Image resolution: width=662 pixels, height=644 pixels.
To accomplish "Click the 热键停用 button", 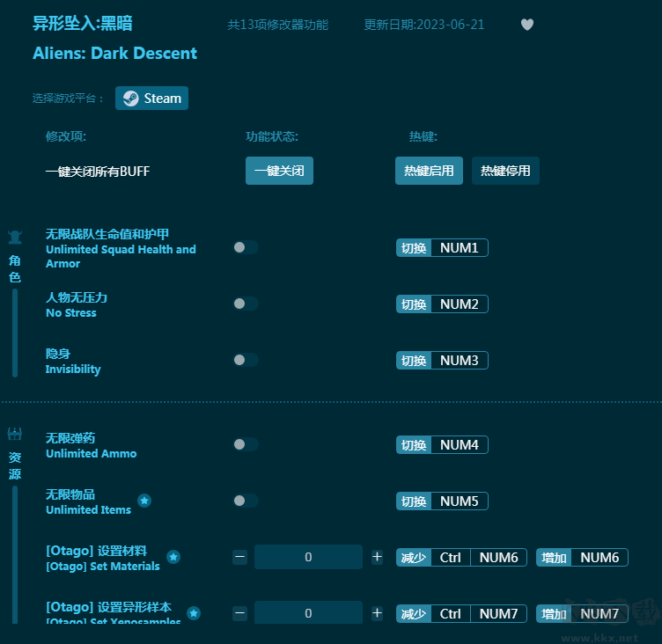I will [x=505, y=171].
